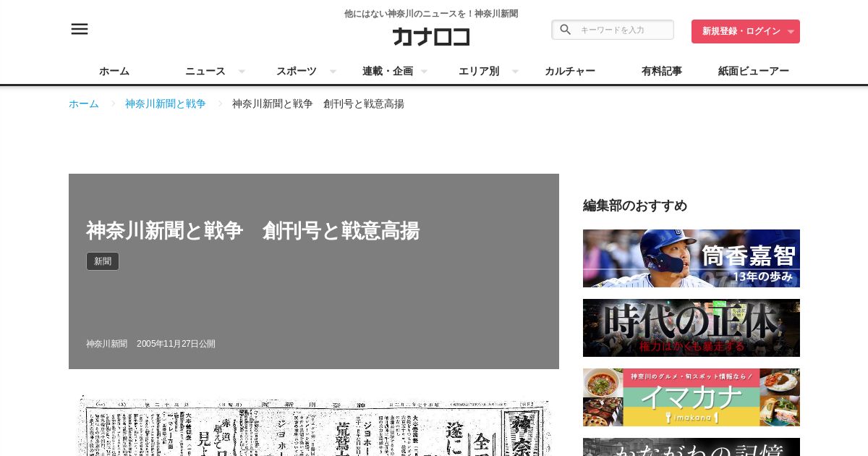Screen dimensions: 868x456
Task: Click the search magnifier icon
Action: coord(566,30)
